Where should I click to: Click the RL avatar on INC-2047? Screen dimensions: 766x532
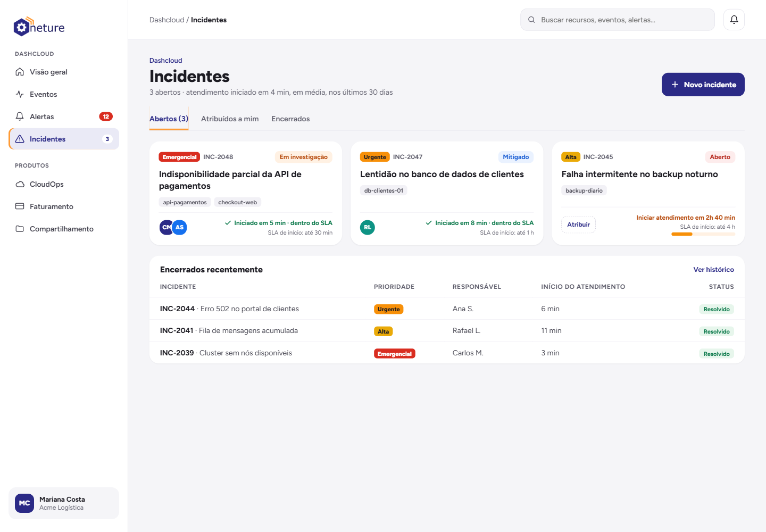[x=368, y=227]
